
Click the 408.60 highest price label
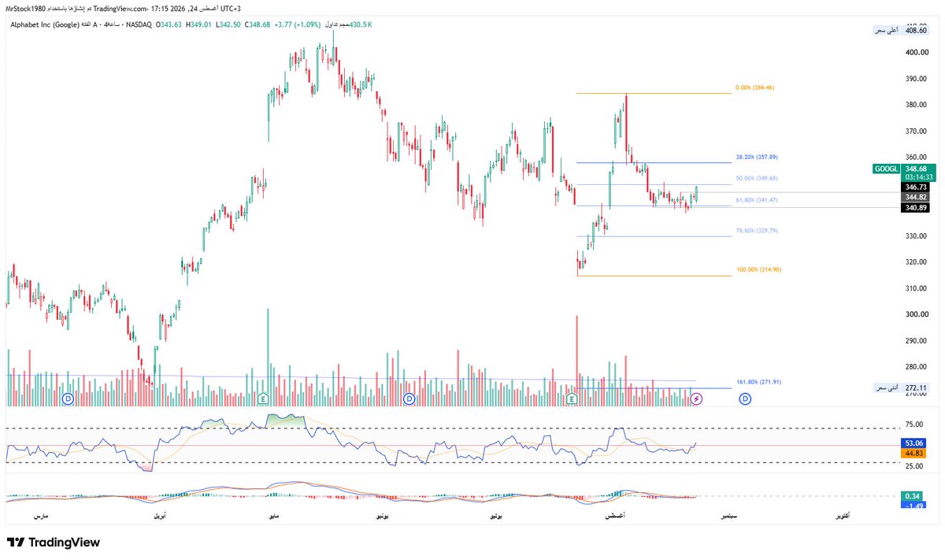(916, 30)
